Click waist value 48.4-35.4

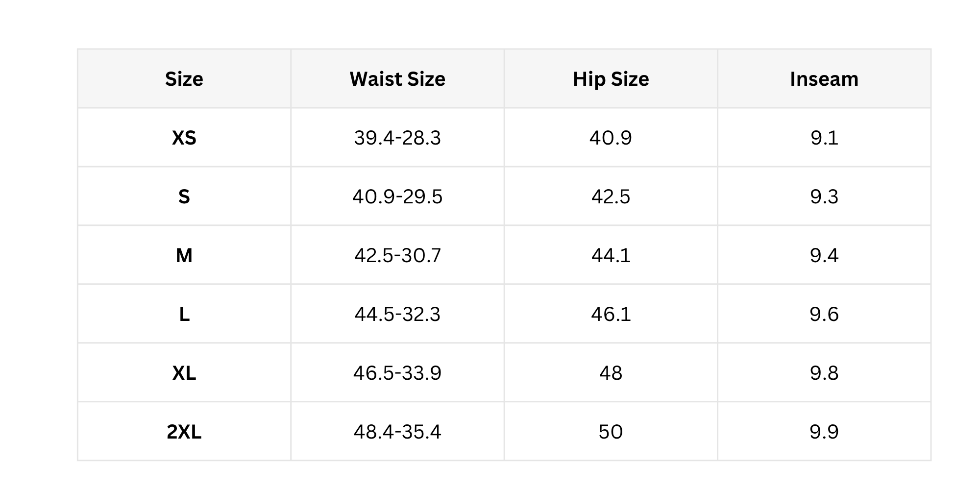tap(397, 432)
